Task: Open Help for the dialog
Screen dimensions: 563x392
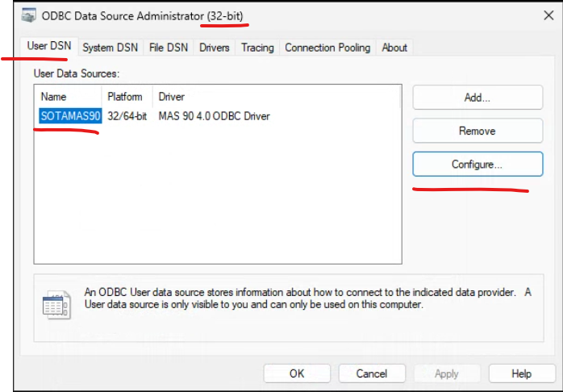Action: [x=521, y=373]
